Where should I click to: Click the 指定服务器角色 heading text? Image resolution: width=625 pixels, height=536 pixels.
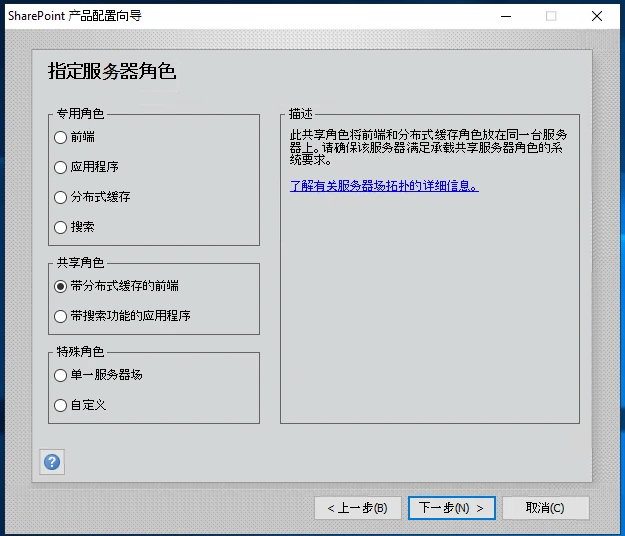pos(112,71)
